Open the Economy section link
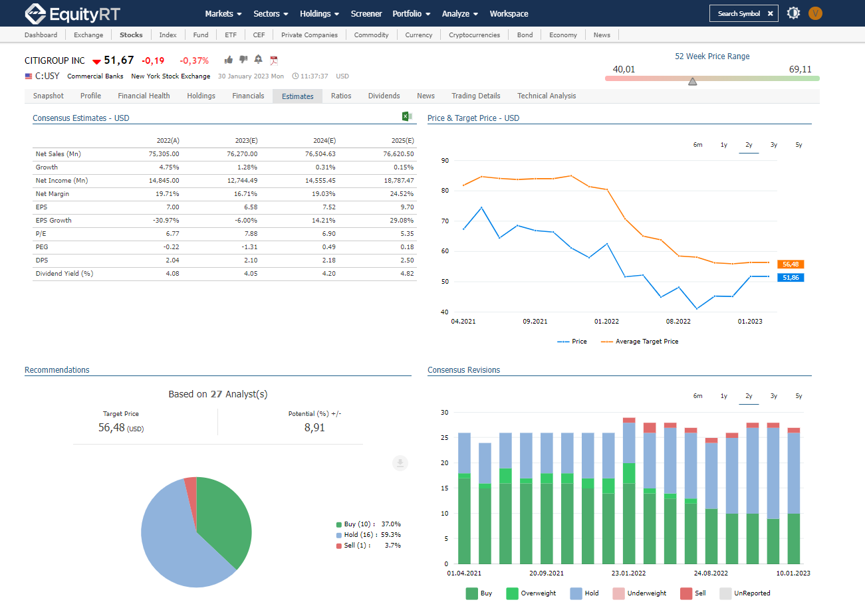The width and height of the screenshot is (865, 616). click(x=563, y=35)
